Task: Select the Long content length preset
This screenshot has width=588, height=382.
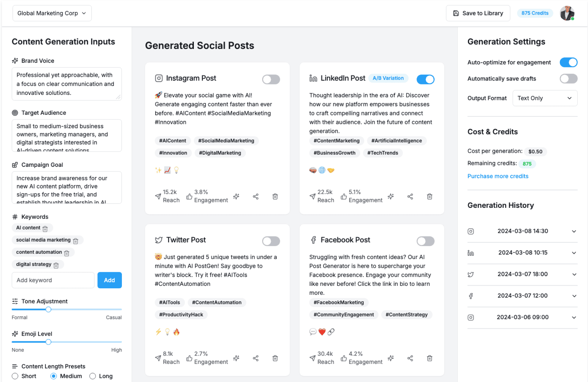Action: [x=92, y=376]
